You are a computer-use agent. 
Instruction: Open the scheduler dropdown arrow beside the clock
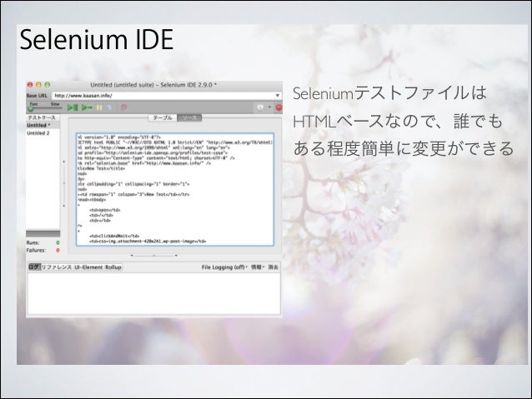(269, 107)
